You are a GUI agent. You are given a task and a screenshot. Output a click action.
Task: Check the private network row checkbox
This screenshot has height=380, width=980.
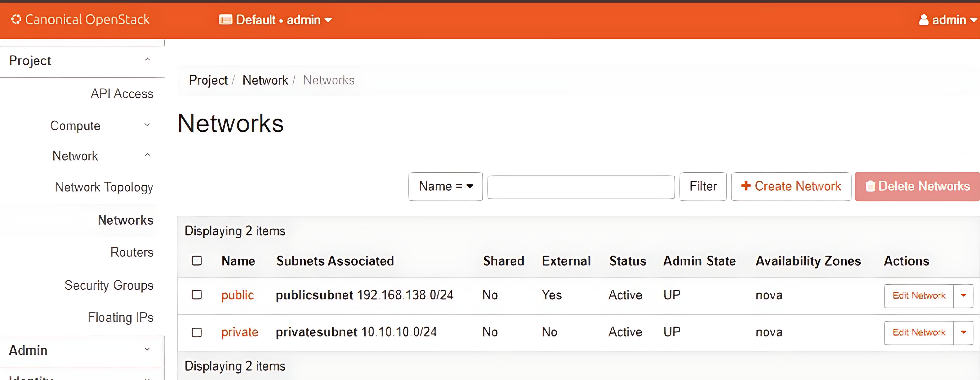197,333
